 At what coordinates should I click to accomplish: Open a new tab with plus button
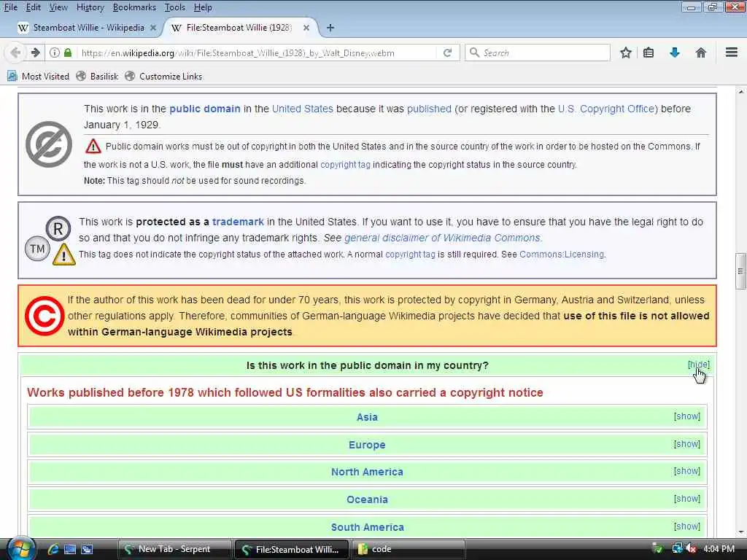click(x=330, y=28)
